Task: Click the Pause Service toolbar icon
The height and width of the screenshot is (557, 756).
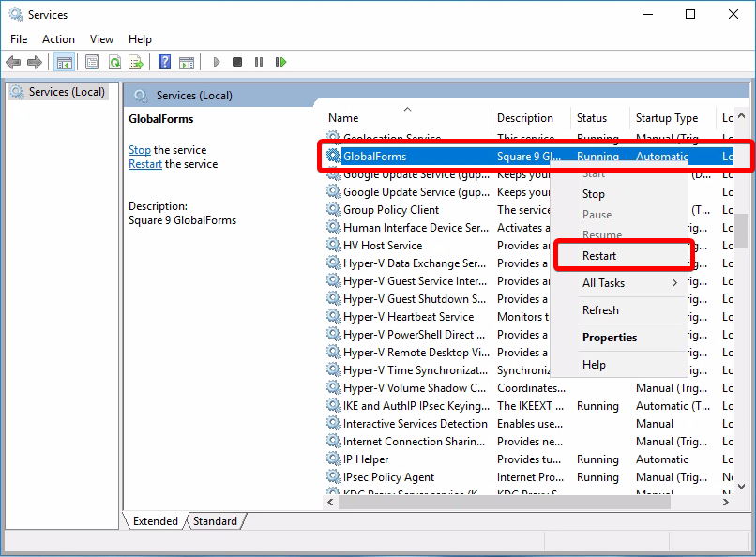Action: coord(259,62)
